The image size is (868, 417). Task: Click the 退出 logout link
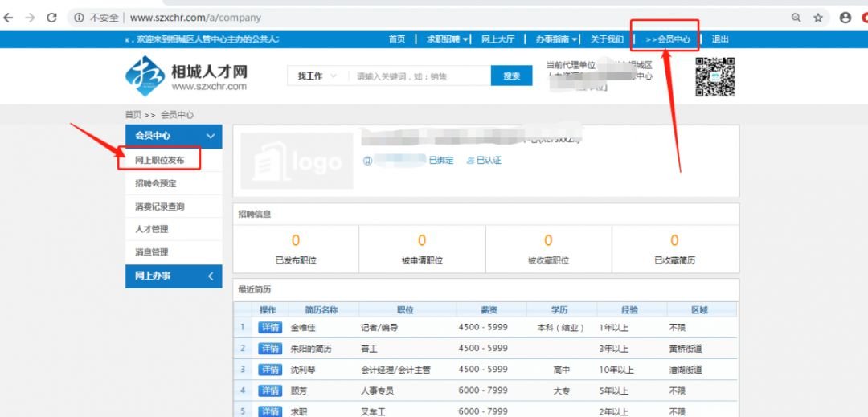[x=720, y=39]
